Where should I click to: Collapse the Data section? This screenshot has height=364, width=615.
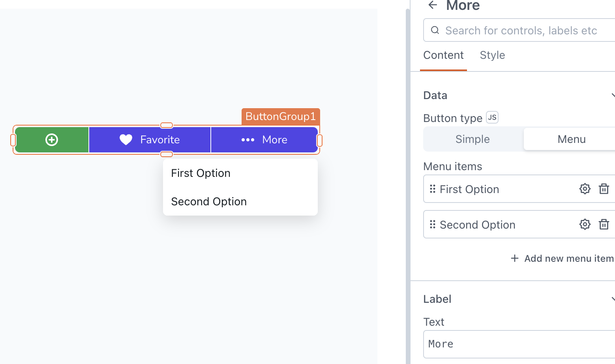[x=613, y=95]
